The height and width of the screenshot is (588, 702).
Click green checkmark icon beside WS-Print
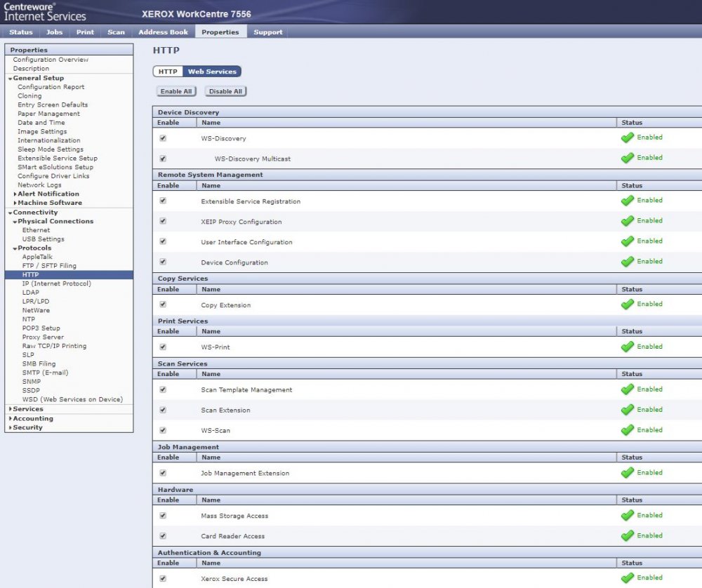[627, 347]
